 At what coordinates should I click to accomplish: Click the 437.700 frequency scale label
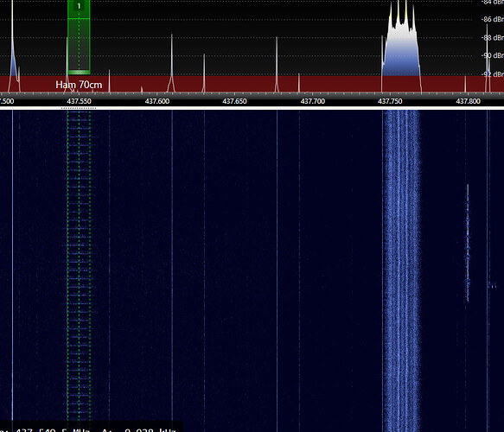313,101
